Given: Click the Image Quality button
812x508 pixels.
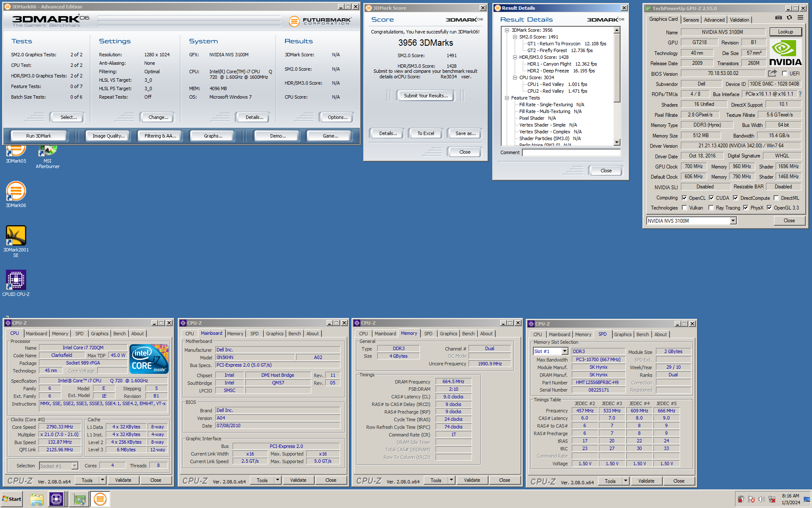Looking at the screenshot, I should [109, 136].
